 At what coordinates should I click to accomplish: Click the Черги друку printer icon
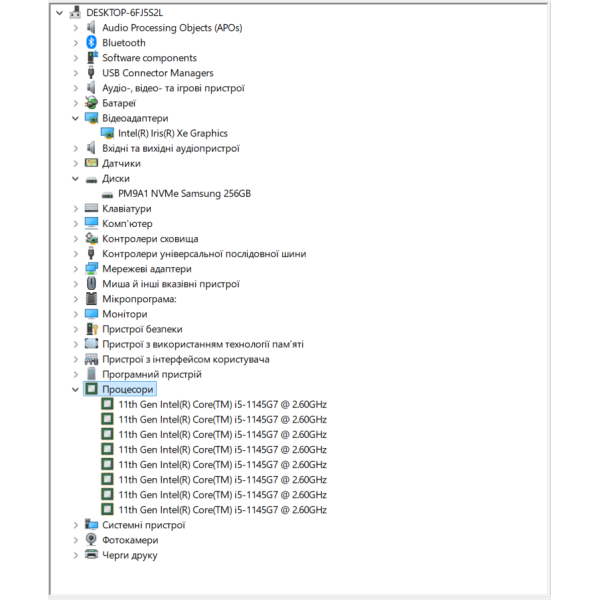(x=91, y=554)
